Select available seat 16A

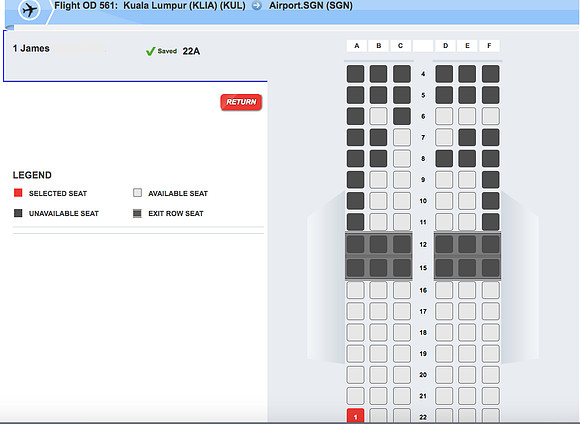(x=355, y=290)
